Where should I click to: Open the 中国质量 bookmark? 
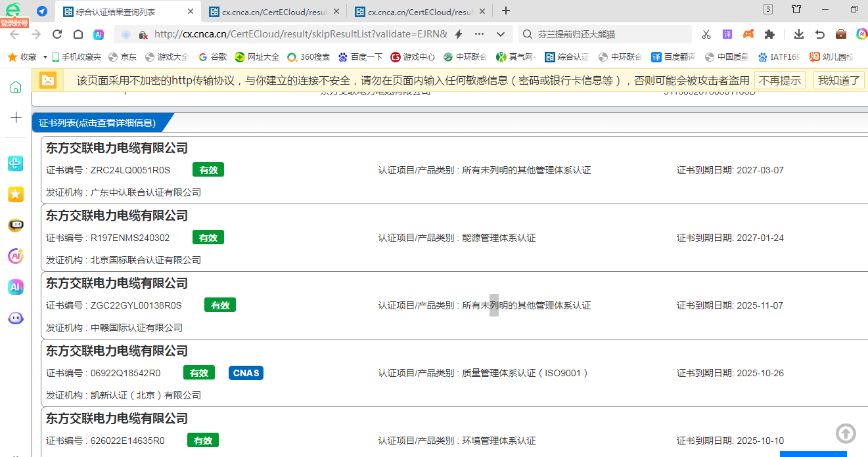pyautogui.click(x=727, y=57)
